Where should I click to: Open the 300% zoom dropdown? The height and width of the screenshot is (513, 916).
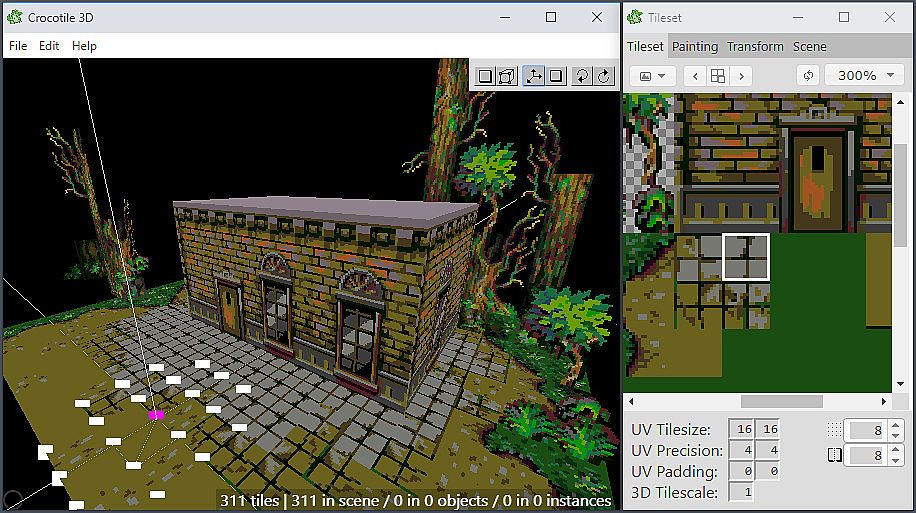click(x=864, y=75)
